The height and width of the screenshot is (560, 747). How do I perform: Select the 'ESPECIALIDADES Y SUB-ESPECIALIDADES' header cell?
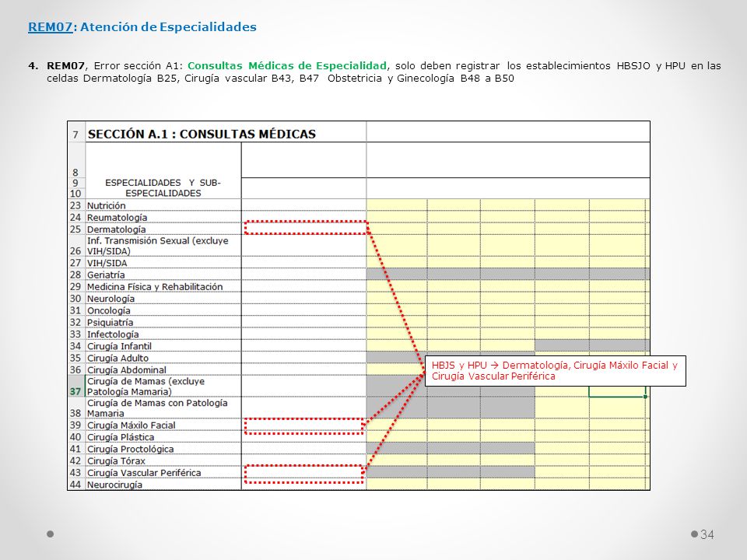[163, 187]
